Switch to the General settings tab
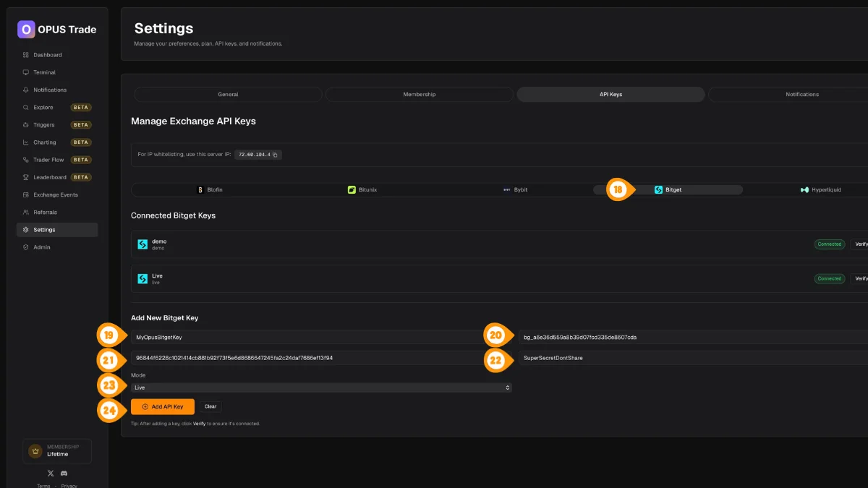Screen dimensions: 868x488 click(x=228, y=94)
